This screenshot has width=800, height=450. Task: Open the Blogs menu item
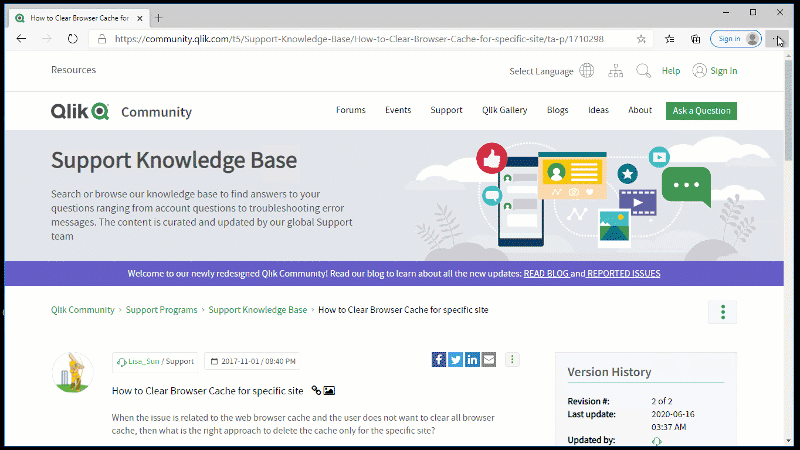[x=558, y=110]
